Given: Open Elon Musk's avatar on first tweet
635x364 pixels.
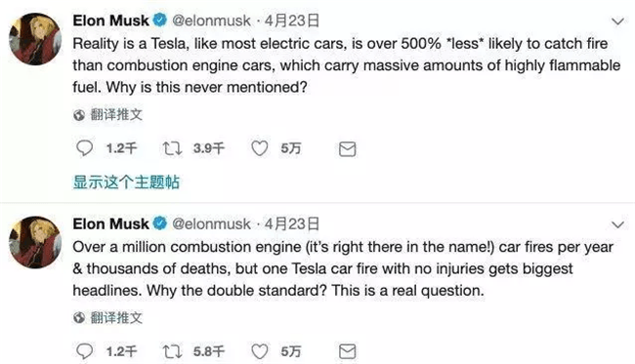Looking at the screenshot, I should 35,39.
